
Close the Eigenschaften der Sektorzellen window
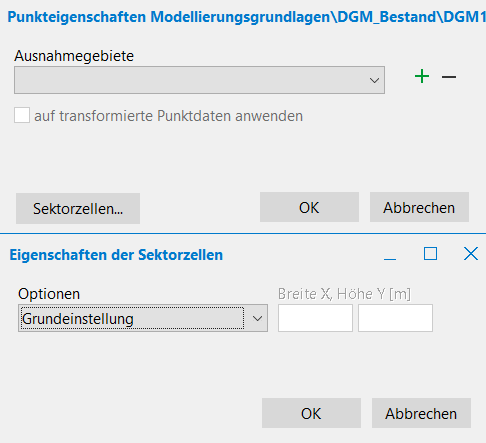click(471, 254)
